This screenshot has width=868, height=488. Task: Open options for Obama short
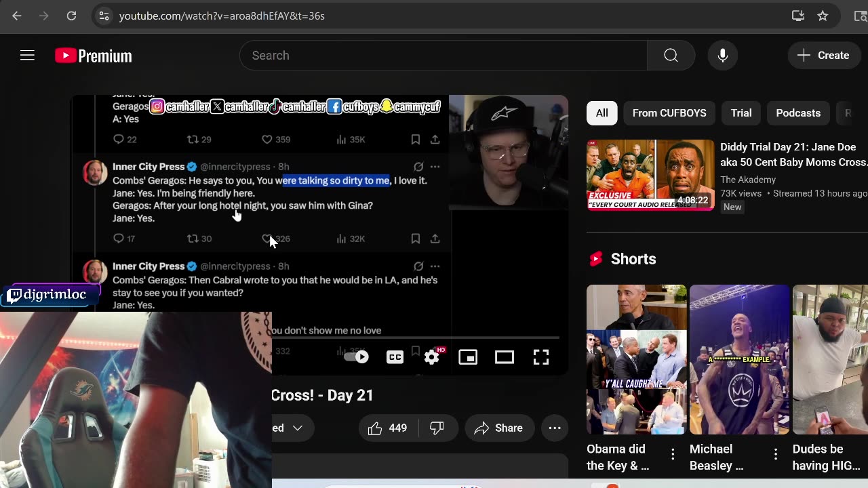[673, 453]
